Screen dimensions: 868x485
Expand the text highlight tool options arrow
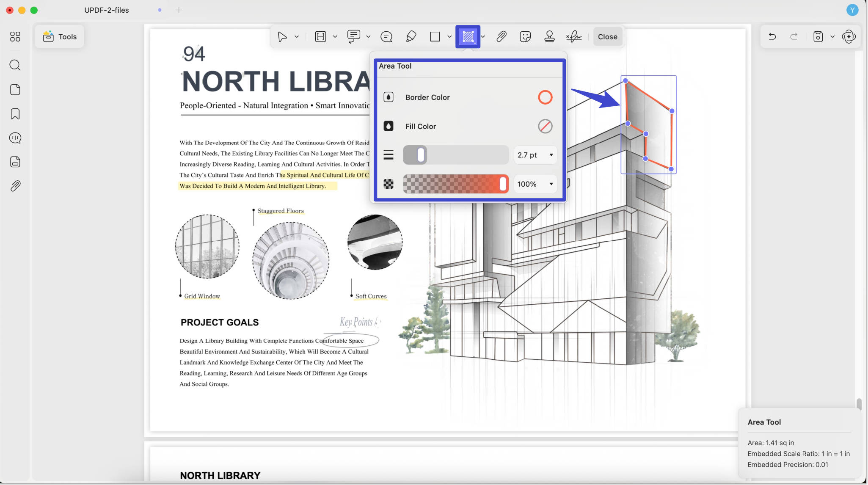[x=335, y=37]
